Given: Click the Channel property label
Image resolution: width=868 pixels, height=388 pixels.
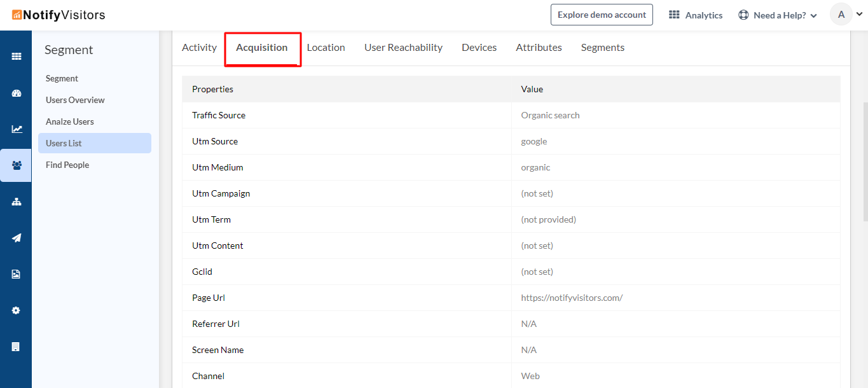Looking at the screenshot, I should [x=208, y=377].
